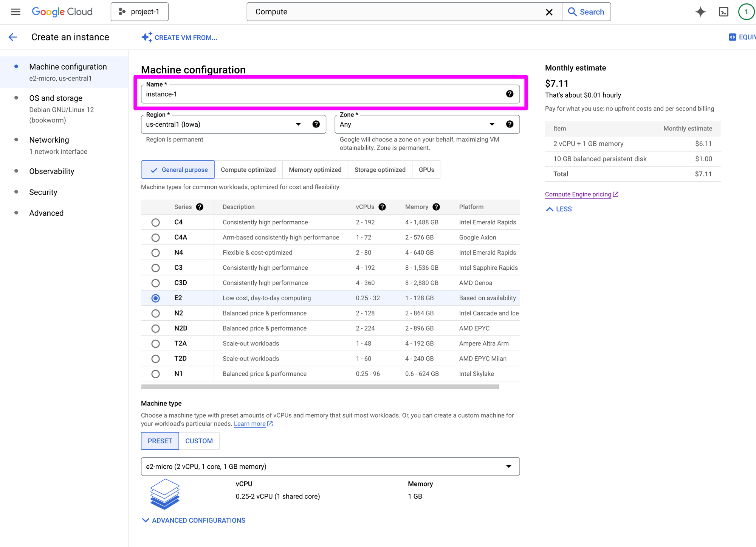
Task: Select the N2D series radio button
Action: 155,328
